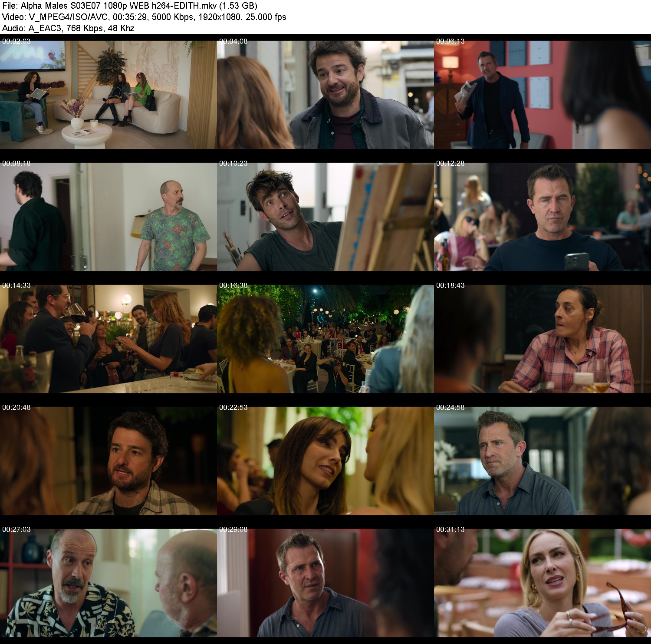Pick the frame stamped 00:22:53
Viewport: 651px width, 644px height.
(325, 461)
